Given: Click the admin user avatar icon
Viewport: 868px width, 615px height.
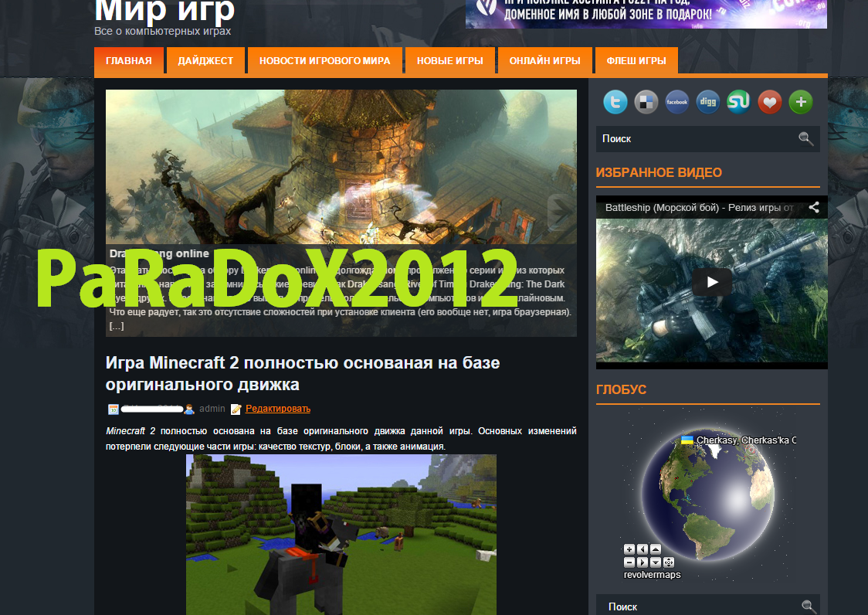Looking at the screenshot, I should 189,409.
